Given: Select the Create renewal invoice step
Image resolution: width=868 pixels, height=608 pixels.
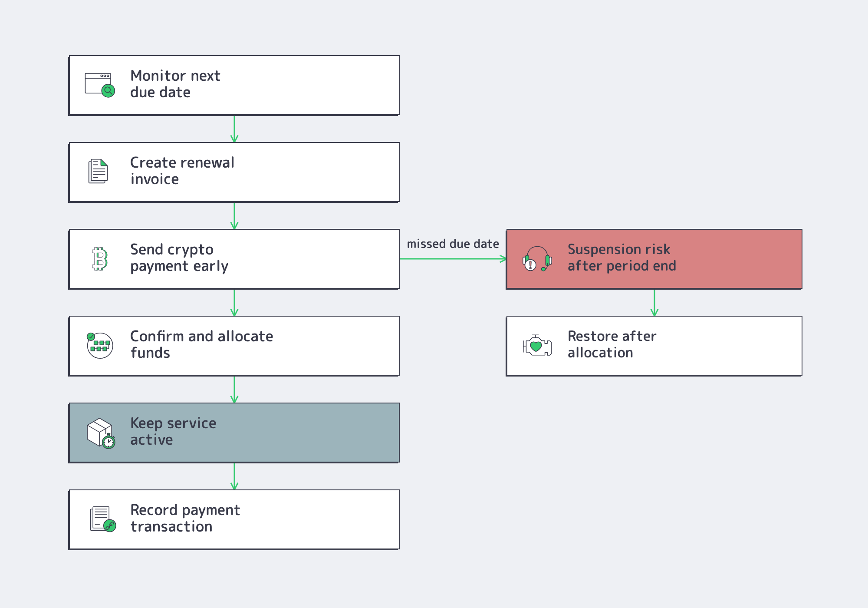Looking at the screenshot, I should point(234,172).
